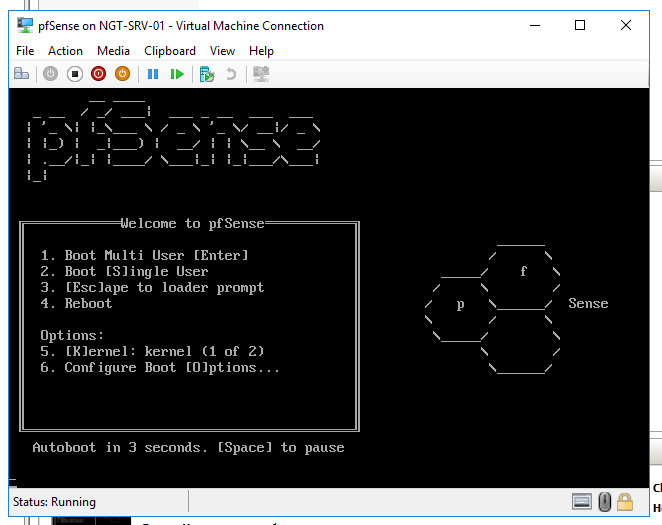Click the green Reset play icon
This screenshot has width=662, height=525.
[177, 74]
